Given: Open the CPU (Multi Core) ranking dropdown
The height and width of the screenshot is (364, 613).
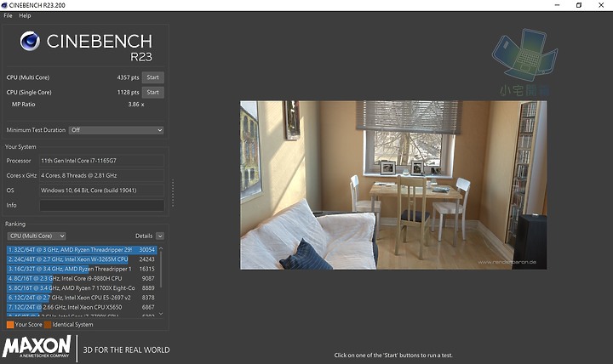Looking at the screenshot, I should (x=37, y=236).
